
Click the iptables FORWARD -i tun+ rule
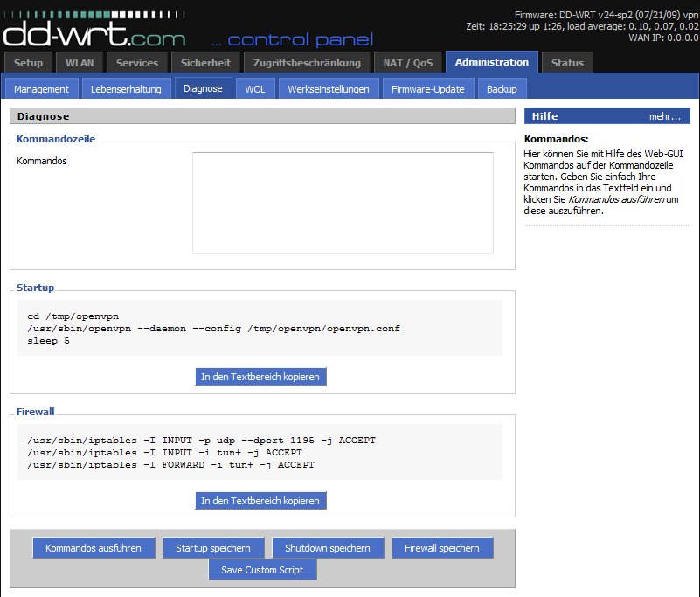[171, 465]
